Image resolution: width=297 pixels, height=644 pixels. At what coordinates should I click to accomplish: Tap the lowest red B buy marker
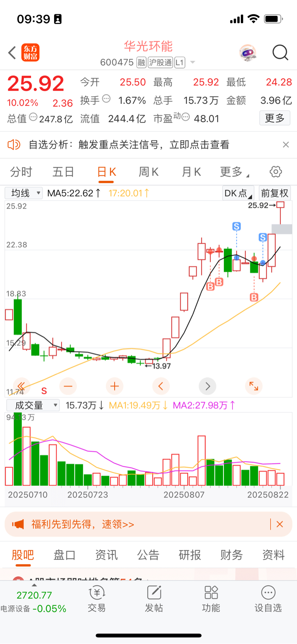pos(254,297)
